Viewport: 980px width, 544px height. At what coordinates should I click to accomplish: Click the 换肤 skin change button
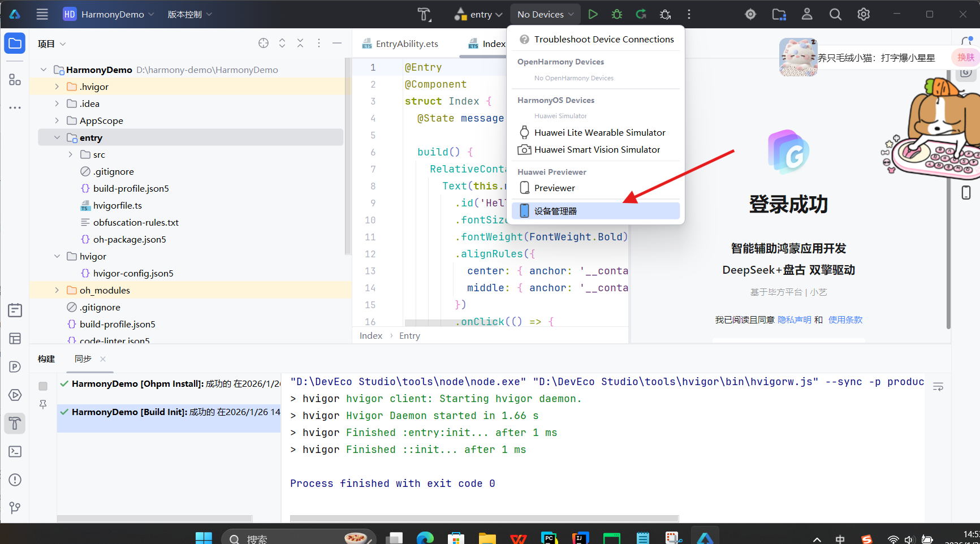[x=966, y=57]
